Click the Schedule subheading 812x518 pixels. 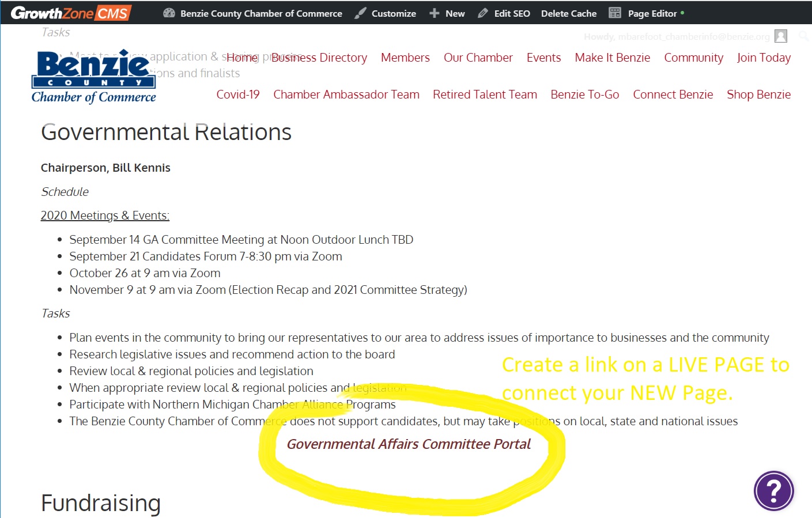[x=65, y=192]
